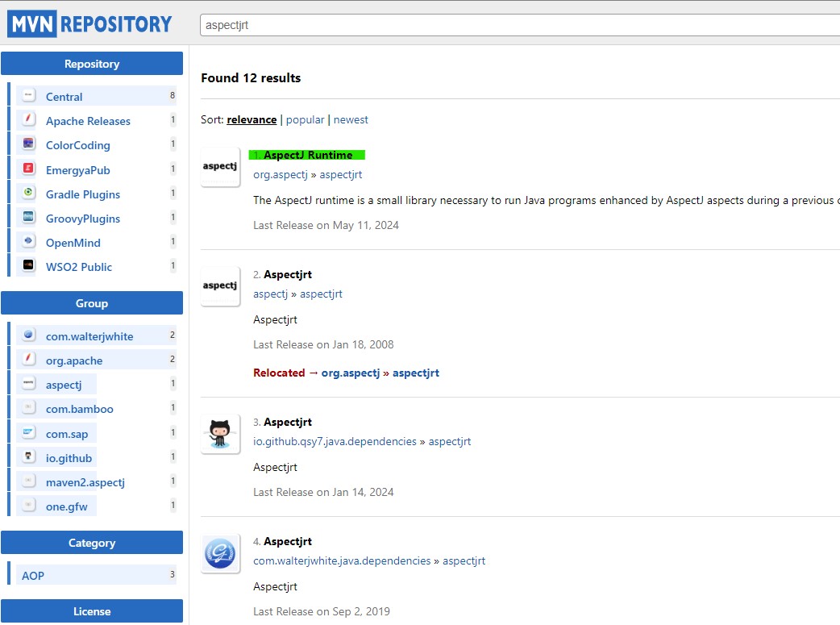The width and height of the screenshot is (840, 625).
Task: Click the aspectj group icon in sidebar
Action: point(28,383)
